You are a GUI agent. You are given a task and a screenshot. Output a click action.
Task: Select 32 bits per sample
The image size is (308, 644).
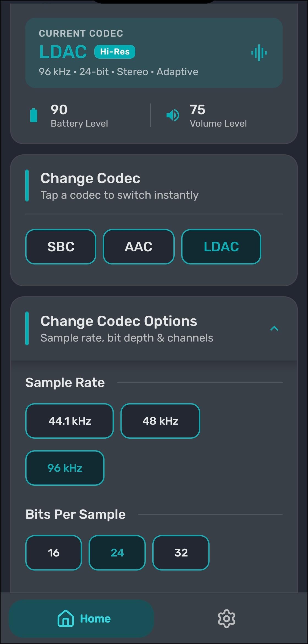pyautogui.click(x=181, y=553)
